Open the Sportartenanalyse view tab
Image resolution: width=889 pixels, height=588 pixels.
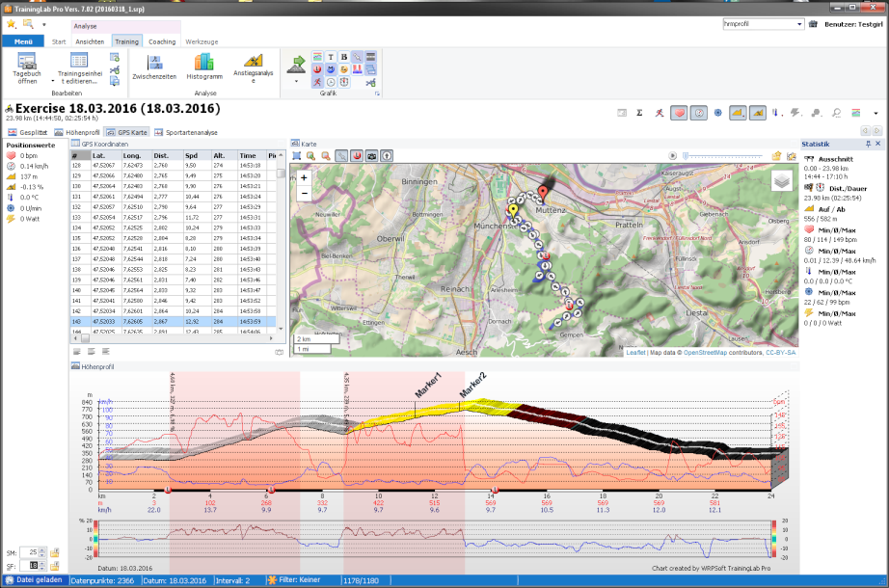[x=186, y=132]
